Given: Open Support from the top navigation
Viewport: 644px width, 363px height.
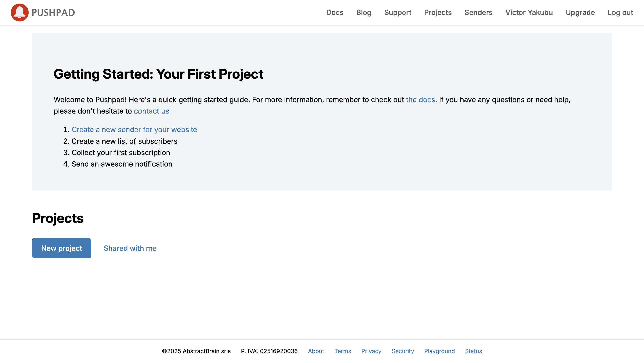Looking at the screenshot, I should click(398, 13).
